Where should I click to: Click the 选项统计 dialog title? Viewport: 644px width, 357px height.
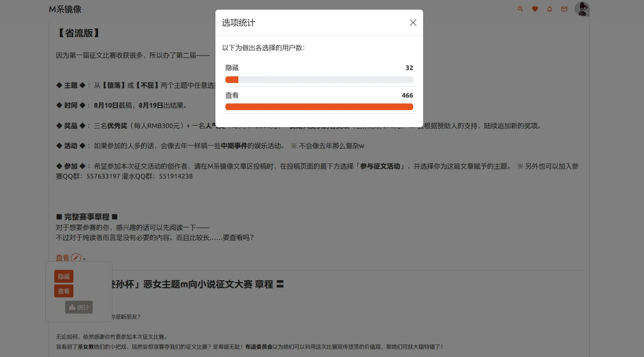(x=238, y=23)
